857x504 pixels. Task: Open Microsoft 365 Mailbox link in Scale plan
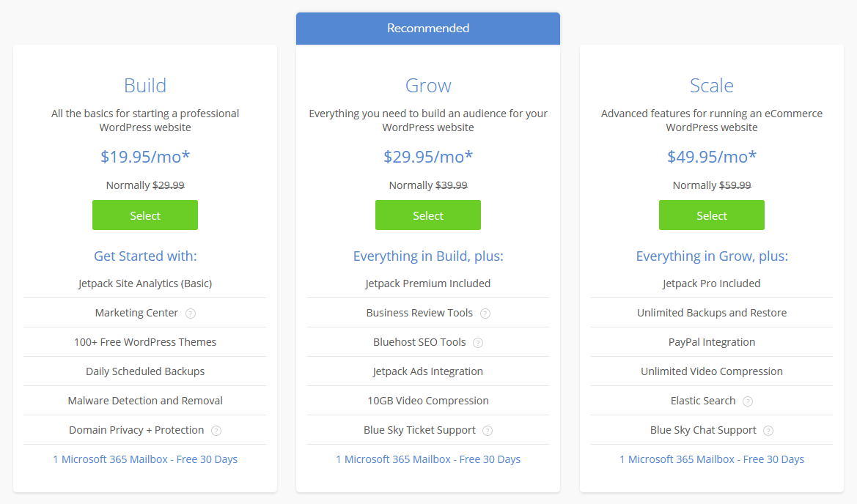click(712, 459)
